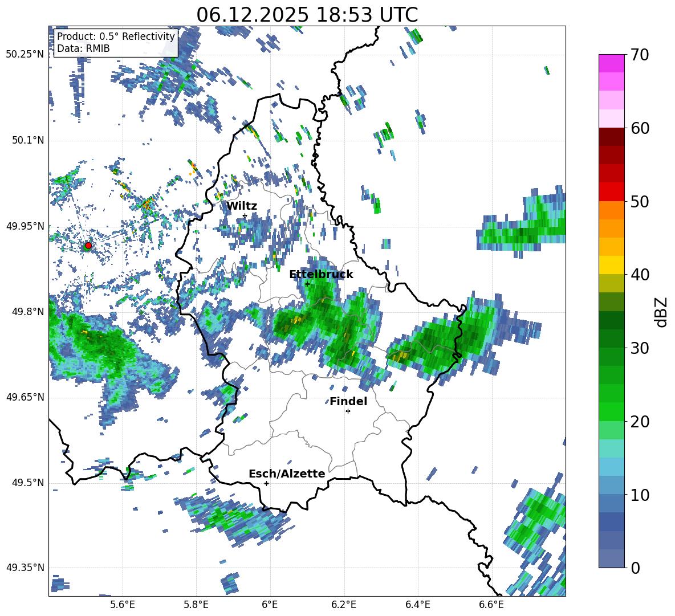Viewport: 675px width, 616px height.
Task: Click the 49.8°N latitude label
Action: (29, 312)
